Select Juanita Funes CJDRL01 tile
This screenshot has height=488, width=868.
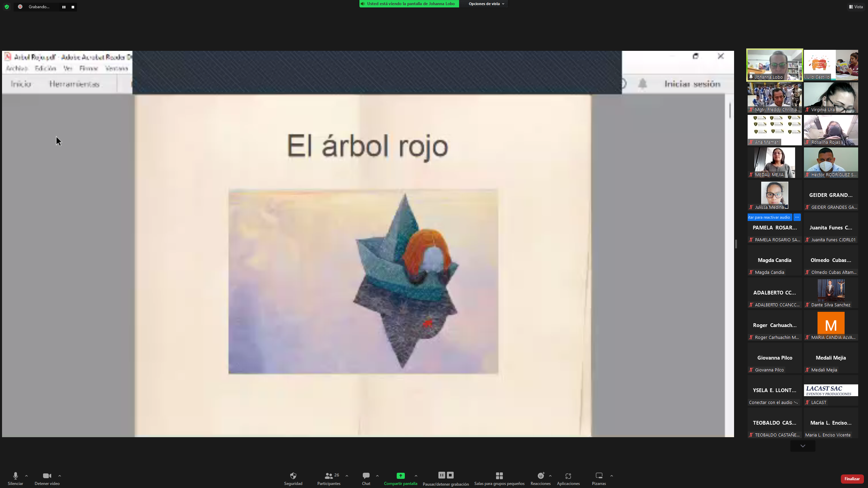(x=831, y=228)
